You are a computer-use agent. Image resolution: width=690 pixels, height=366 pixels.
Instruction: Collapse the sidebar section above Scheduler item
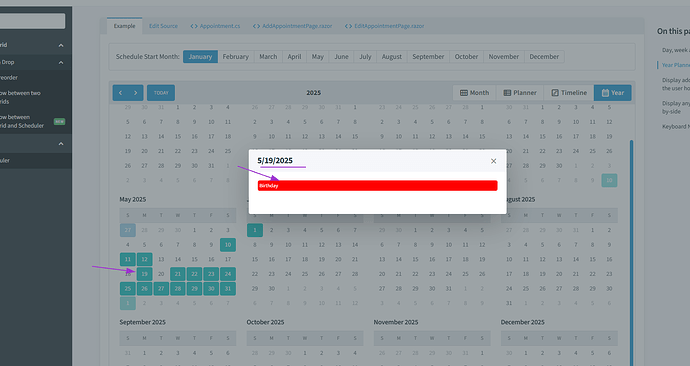pyautogui.click(x=61, y=144)
